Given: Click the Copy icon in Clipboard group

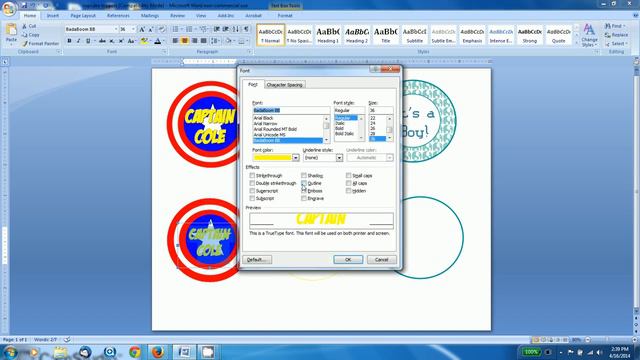Looking at the screenshot, I should pos(24,35).
